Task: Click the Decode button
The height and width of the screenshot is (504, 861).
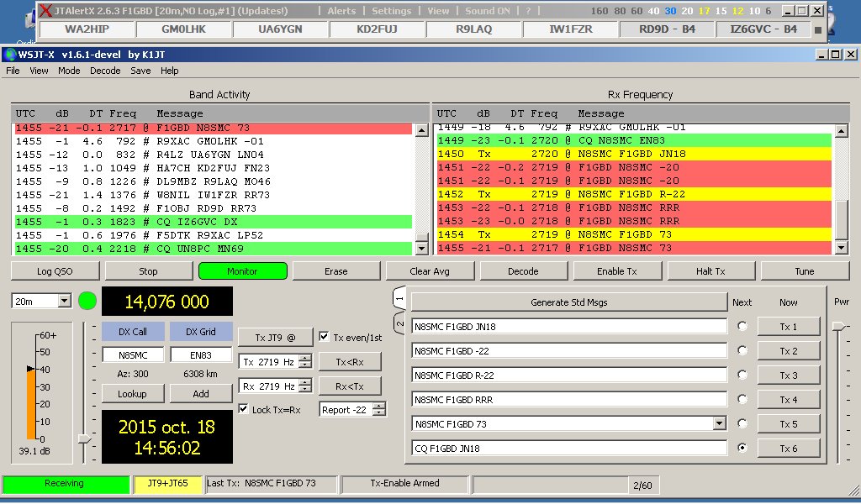Action: pos(523,271)
